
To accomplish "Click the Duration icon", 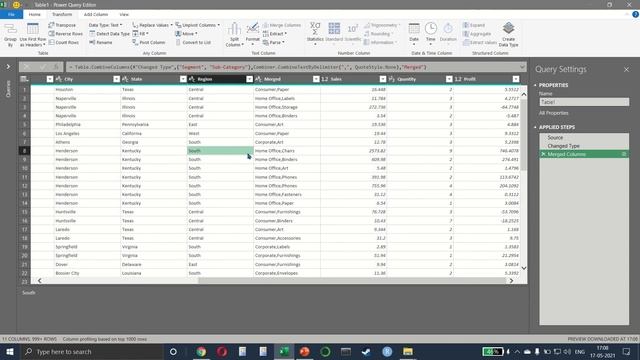I will (x=448, y=33).
